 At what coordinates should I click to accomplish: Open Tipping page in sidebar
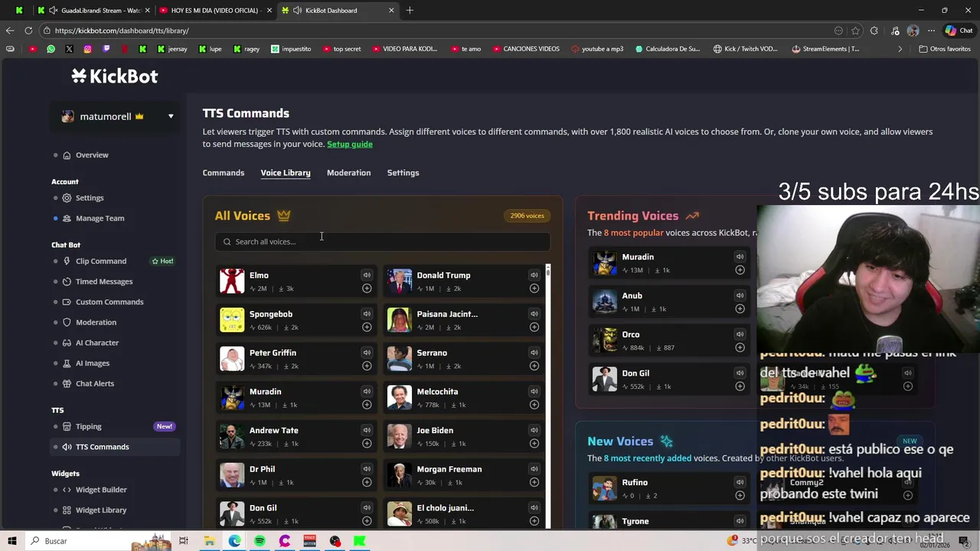point(89,426)
